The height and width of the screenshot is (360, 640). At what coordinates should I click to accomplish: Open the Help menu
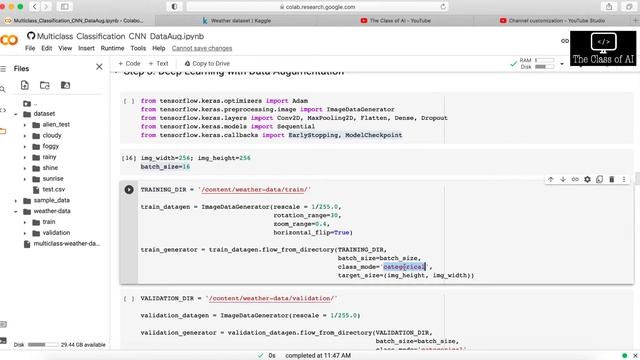(x=159, y=48)
